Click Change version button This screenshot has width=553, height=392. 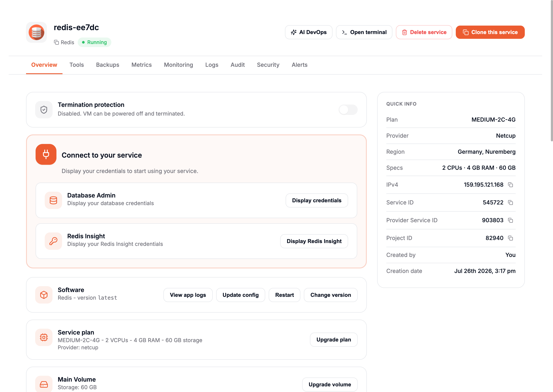[331, 295]
